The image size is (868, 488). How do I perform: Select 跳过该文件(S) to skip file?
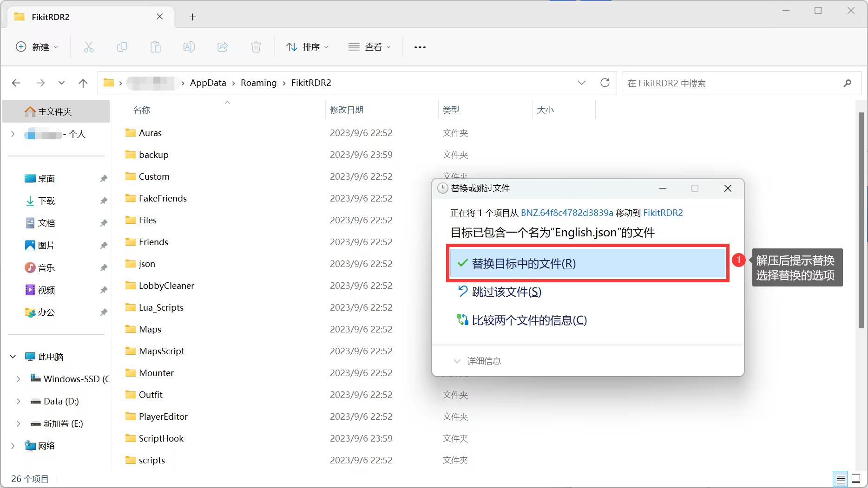click(506, 292)
